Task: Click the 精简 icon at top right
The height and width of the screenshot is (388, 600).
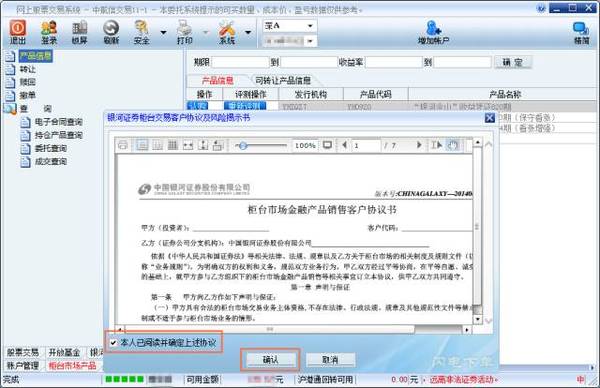Action: coord(581,33)
